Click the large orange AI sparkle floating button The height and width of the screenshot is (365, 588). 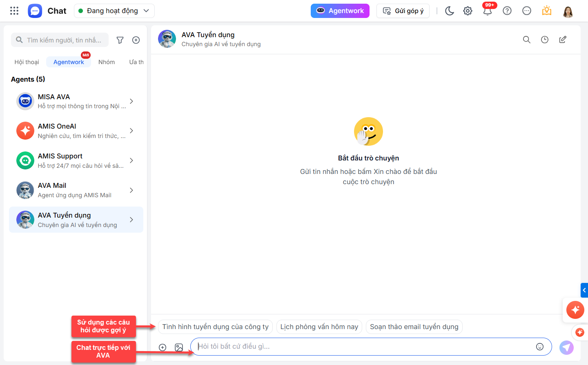(x=575, y=310)
